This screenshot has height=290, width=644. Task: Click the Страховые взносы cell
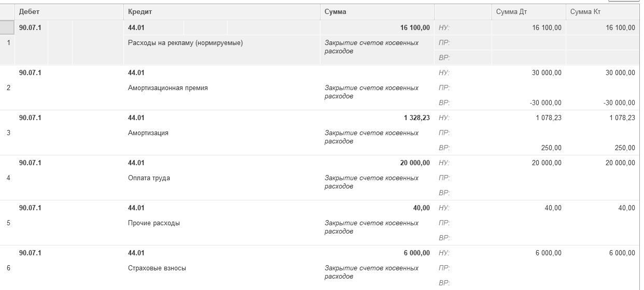157,268
